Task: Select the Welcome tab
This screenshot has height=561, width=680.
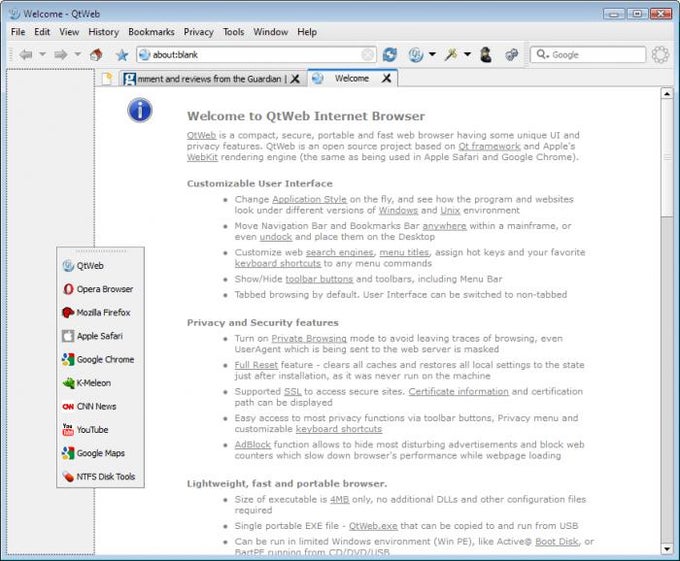Action: [352, 78]
